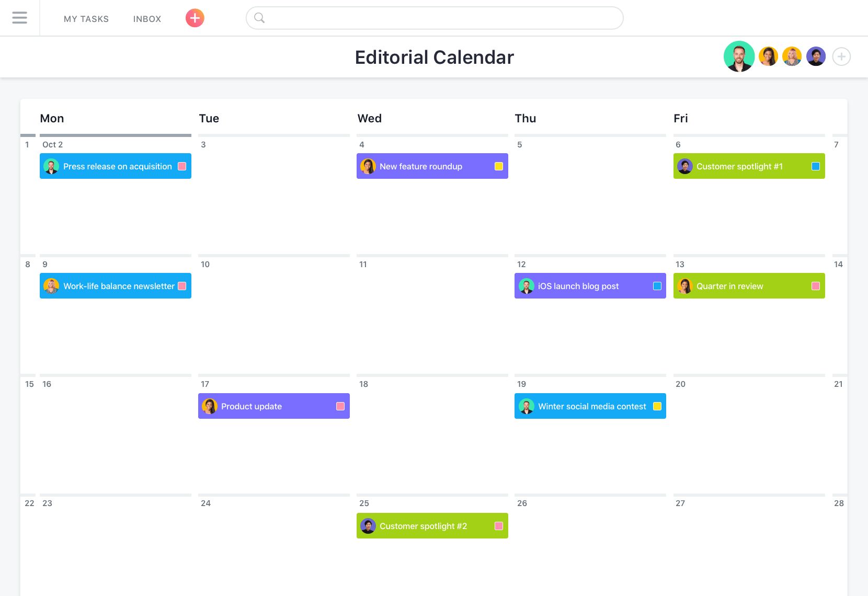
Task: Click the search magnifier icon
Action: (x=259, y=18)
